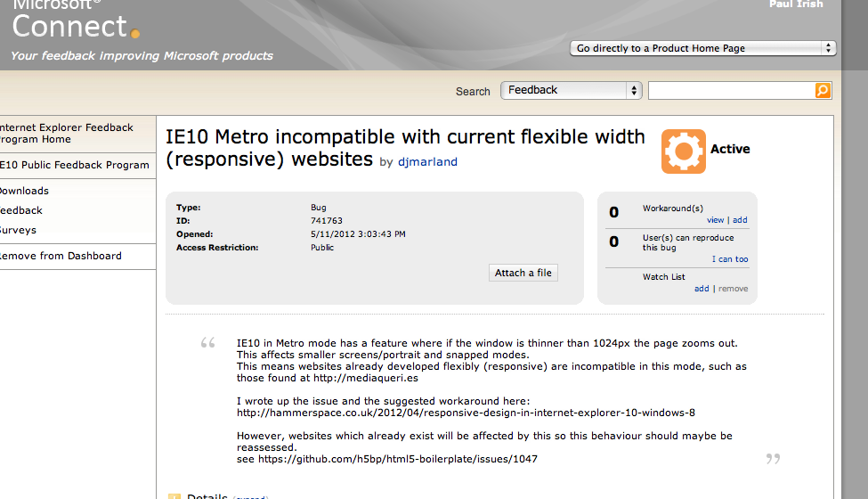Image resolution: width=868 pixels, height=499 pixels.
Task: Click the Microsoft Connect logo
Action: point(76,20)
